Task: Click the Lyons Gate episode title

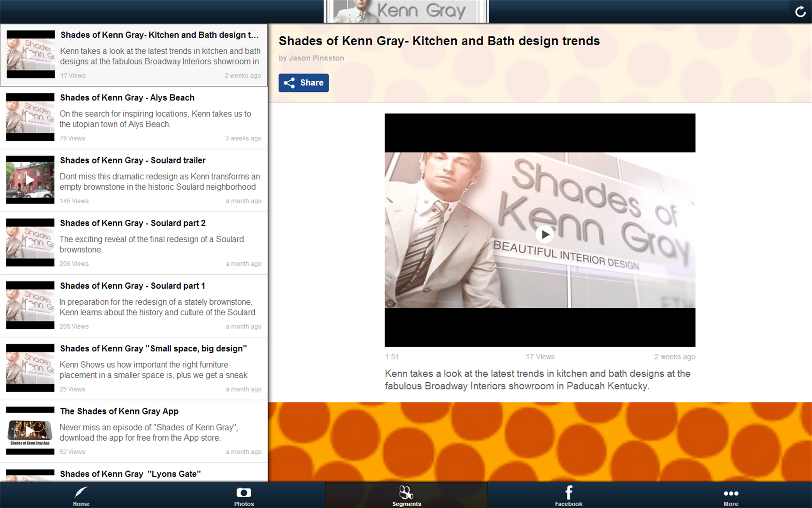Action: point(130,474)
